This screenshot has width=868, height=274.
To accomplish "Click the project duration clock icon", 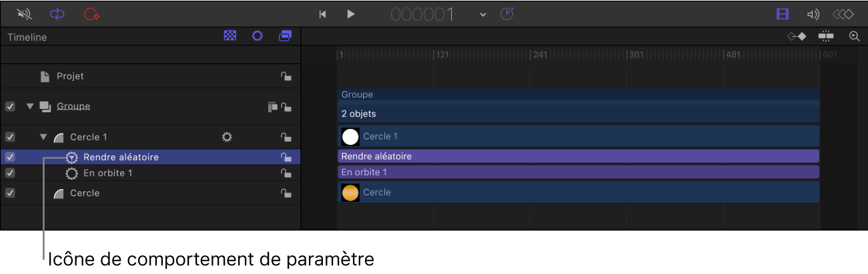I will click(507, 14).
